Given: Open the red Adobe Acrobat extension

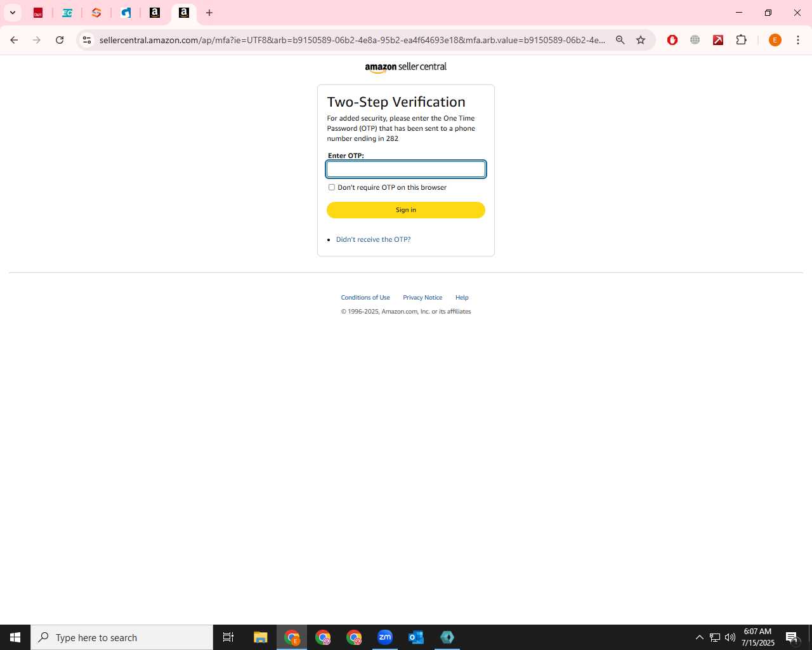Looking at the screenshot, I should (x=718, y=40).
